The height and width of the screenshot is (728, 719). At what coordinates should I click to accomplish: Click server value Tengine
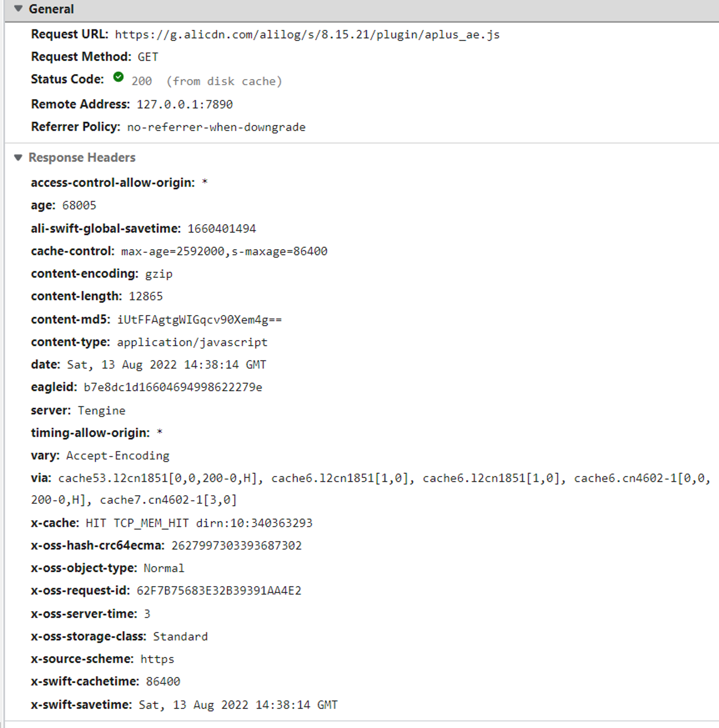[x=101, y=411]
